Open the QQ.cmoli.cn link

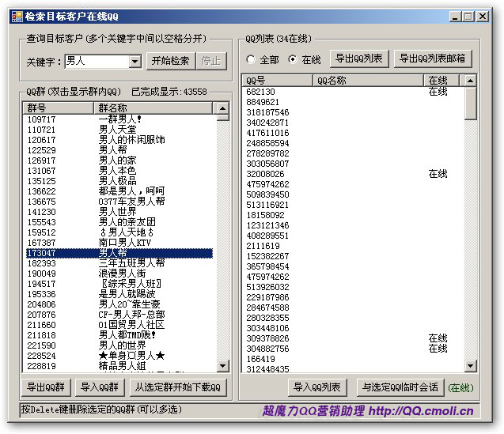tap(421, 410)
